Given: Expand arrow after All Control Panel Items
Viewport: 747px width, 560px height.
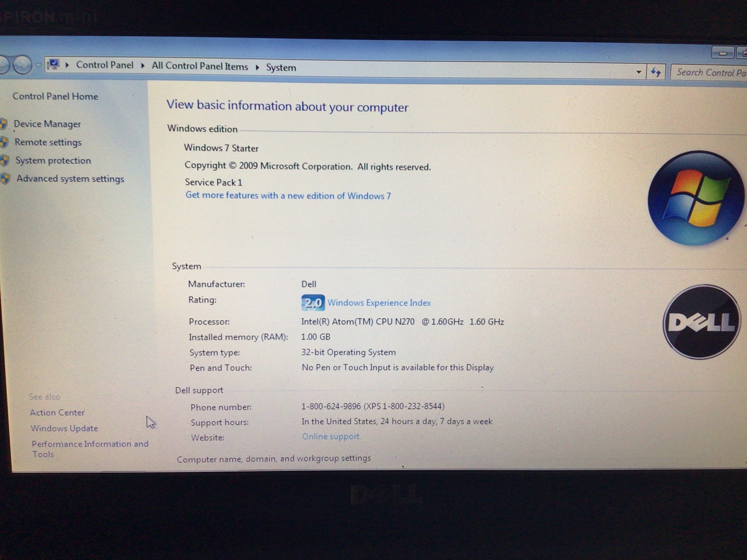Looking at the screenshot, I should pos(257,67).
